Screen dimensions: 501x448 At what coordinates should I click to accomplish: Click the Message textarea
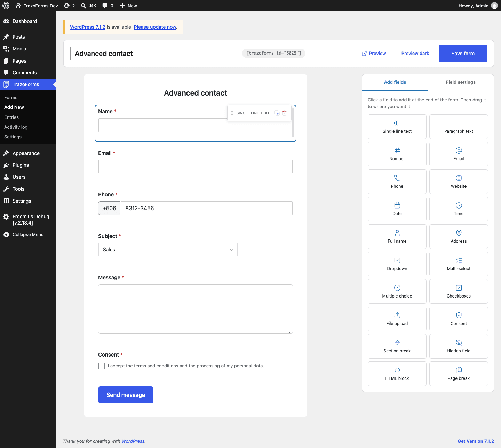(196, 309)
